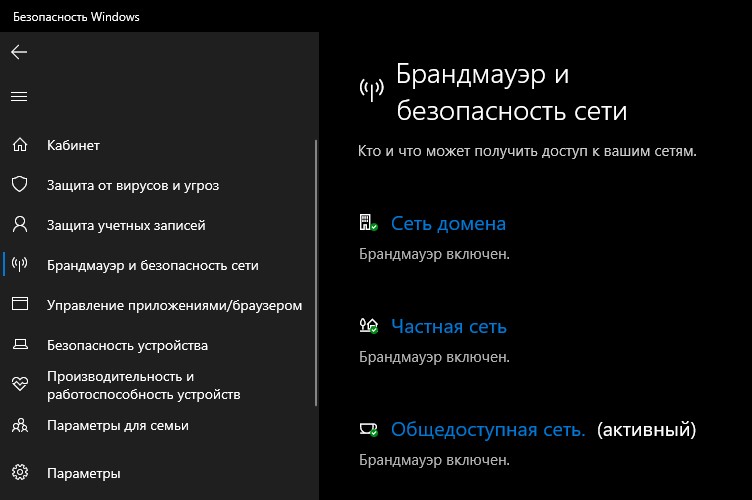Click the heading Брандмауэр и безопасность сети

tap(512, 93)
